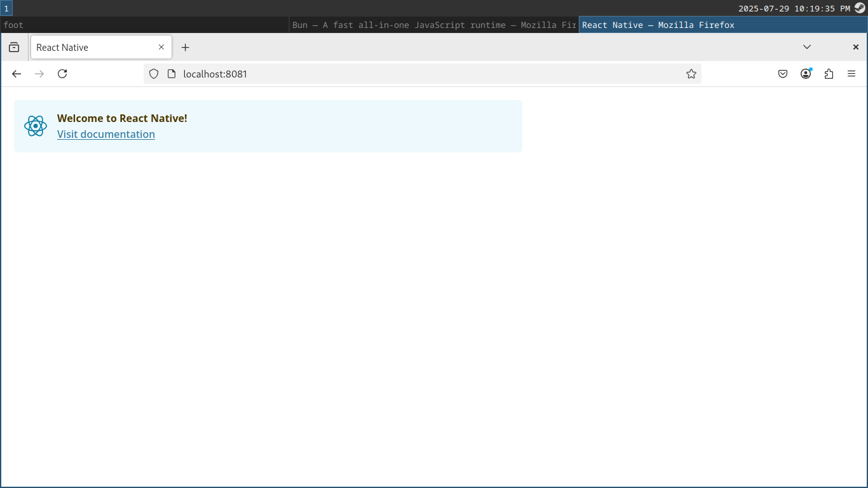Switch to the Bun Firefox window

[x=433, y=25]
